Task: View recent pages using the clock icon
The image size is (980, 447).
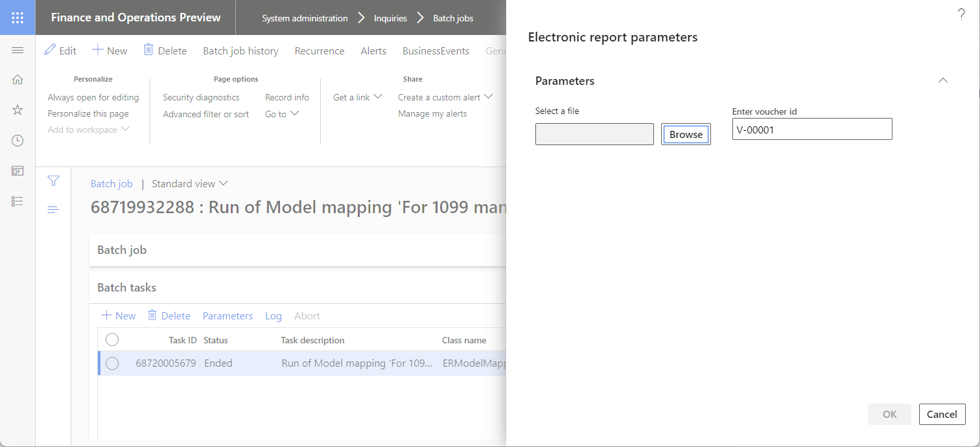Action: click(17, 140)
